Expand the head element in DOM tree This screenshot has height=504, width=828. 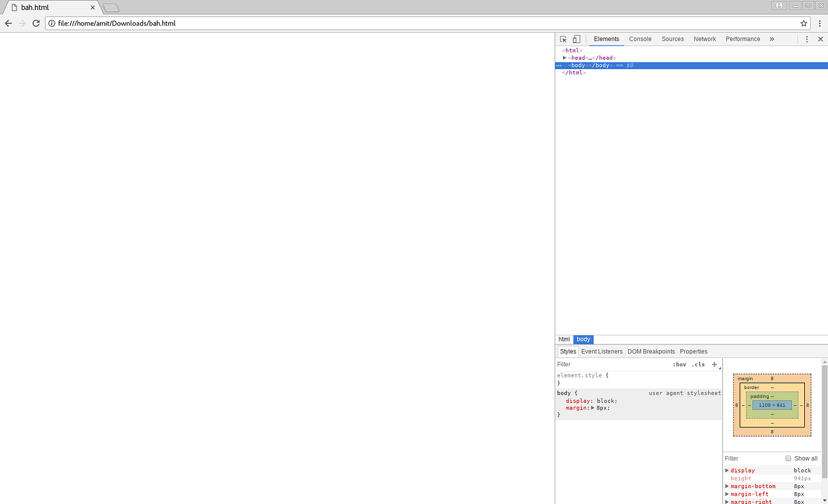point(565,57)
